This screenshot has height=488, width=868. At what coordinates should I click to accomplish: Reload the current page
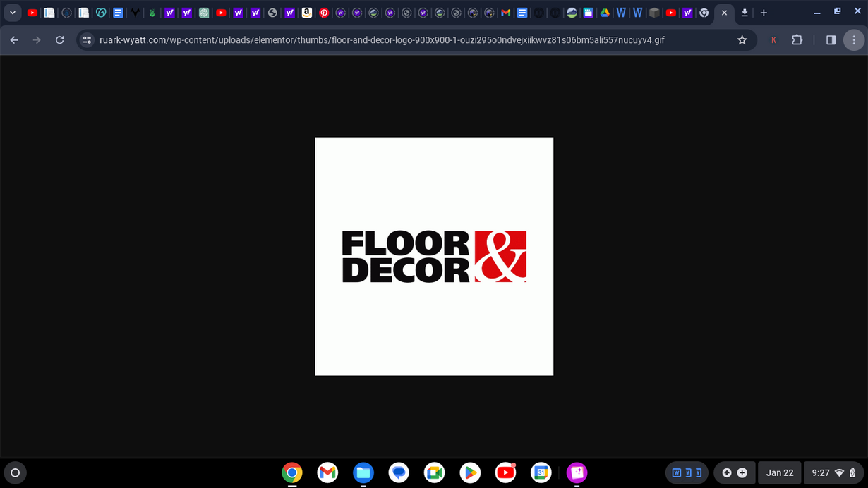(x=60, y=40)
